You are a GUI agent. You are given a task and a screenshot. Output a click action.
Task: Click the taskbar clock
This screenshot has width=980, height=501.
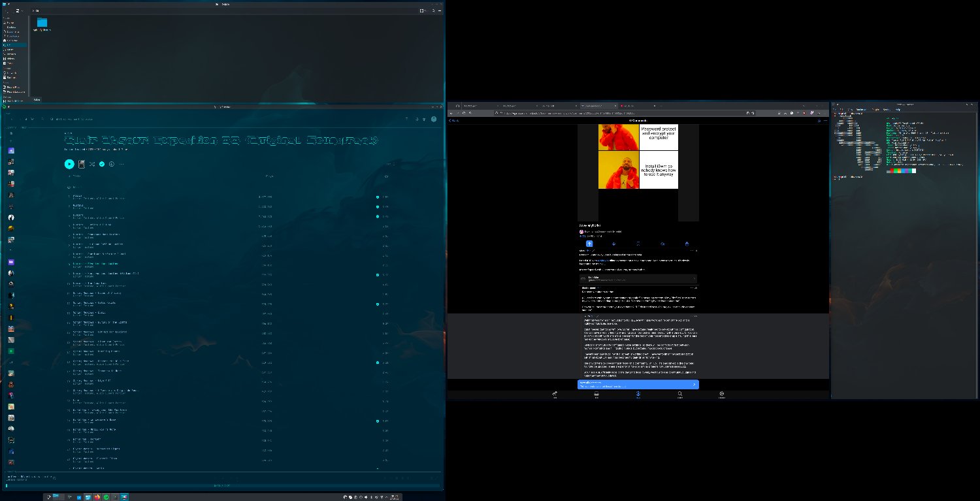click(x=394, y=497)
